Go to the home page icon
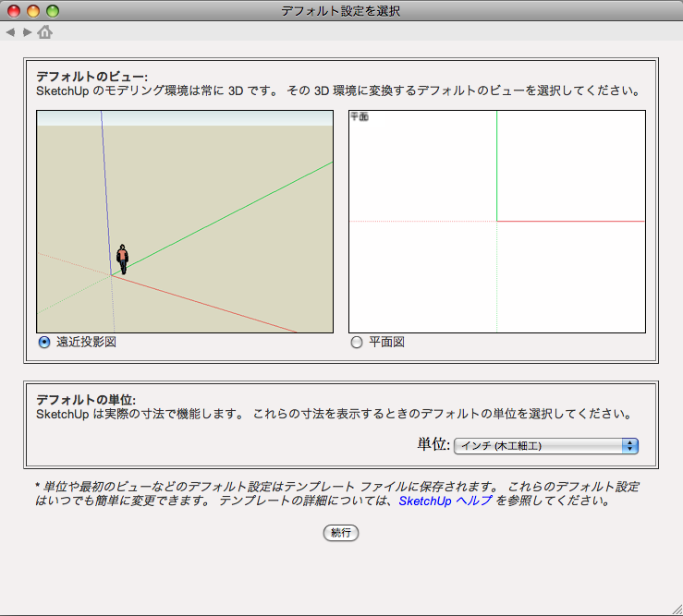The width and height of the screenshot is (683, 616). tap(45, 31)
